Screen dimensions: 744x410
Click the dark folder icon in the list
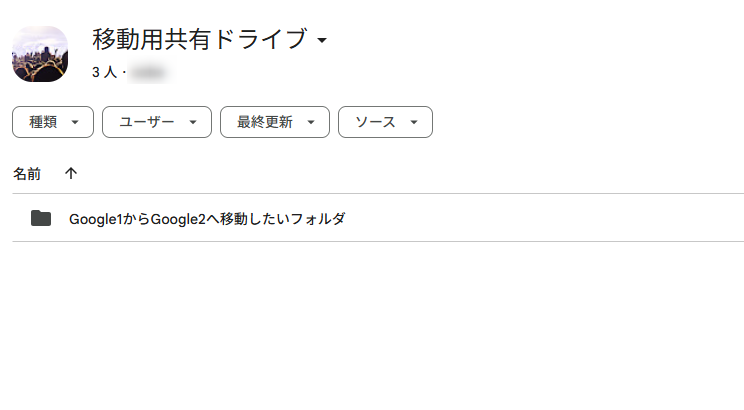(x=41, y=218)
